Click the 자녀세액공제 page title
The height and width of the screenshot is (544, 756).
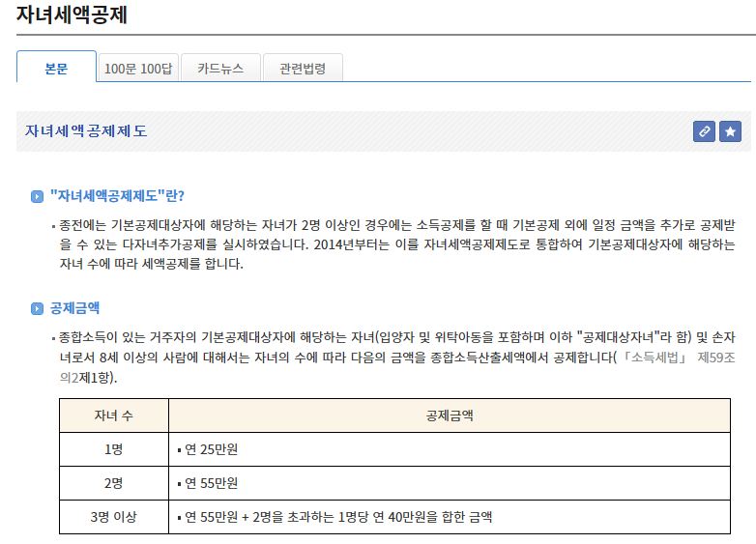click(72, 14)
